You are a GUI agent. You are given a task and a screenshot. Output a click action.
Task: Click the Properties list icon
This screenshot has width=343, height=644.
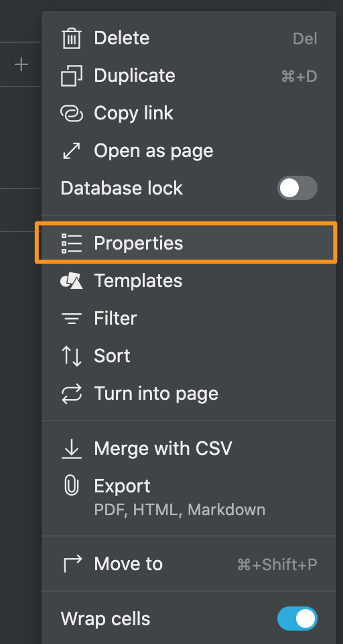[72, 243]
